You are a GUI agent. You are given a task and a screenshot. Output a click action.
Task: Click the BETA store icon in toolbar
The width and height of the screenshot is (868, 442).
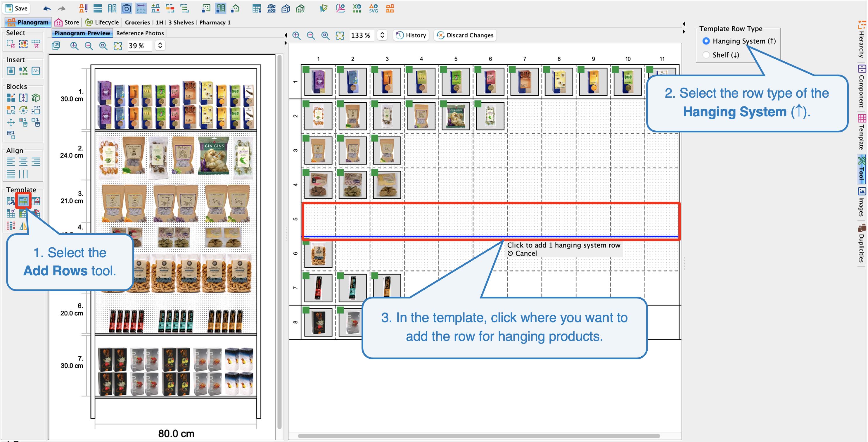click(300, 8)
